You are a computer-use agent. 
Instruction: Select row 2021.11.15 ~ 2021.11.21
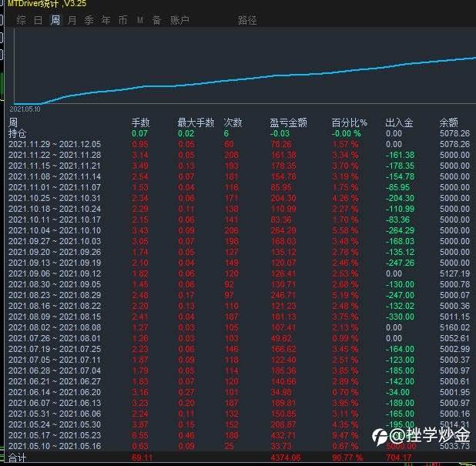239,166
